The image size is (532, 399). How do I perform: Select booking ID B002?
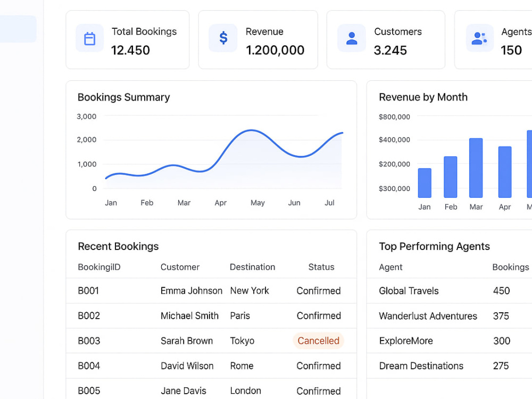[89, 316]
